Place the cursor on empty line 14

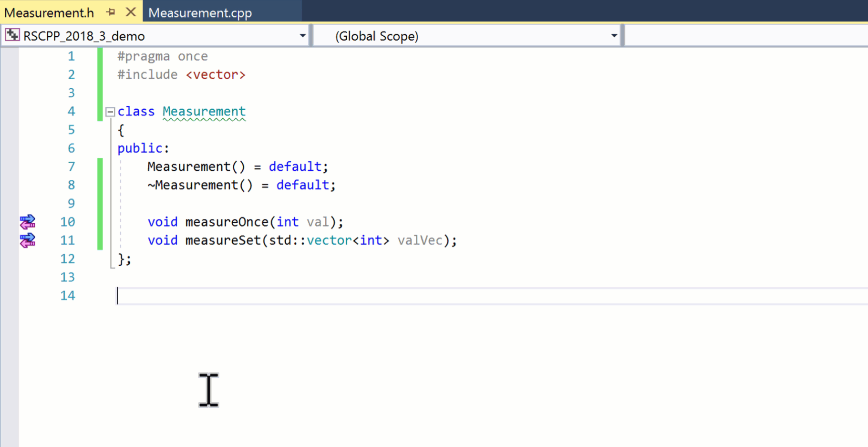coord(191,295)
